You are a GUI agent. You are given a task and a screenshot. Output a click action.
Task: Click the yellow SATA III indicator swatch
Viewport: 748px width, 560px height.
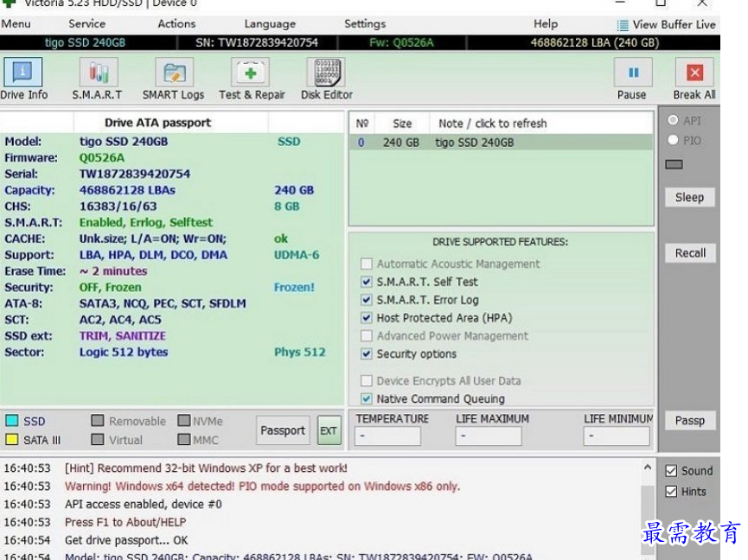click(x=12, y=439)
